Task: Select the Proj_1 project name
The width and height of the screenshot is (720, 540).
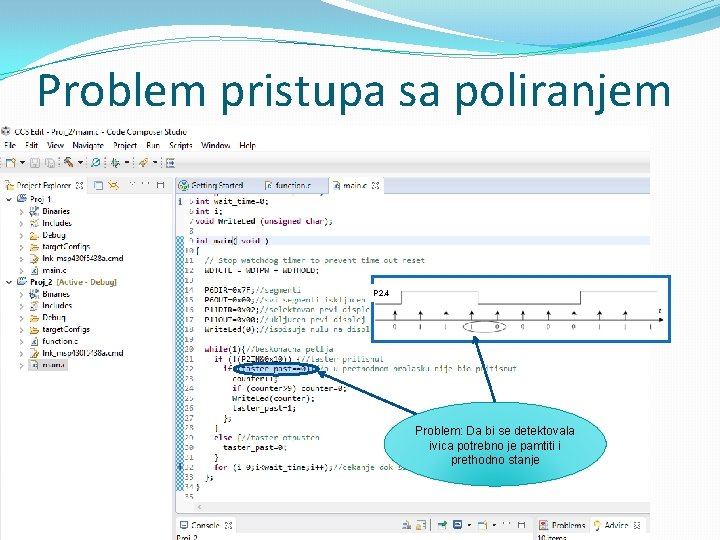Action: tap(40, 199)
